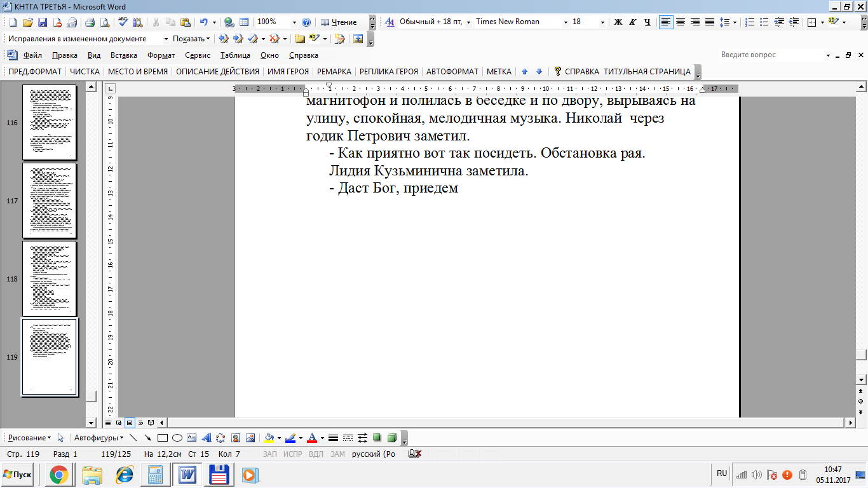
Task: Open the Таблица menu
Action: 236,55
